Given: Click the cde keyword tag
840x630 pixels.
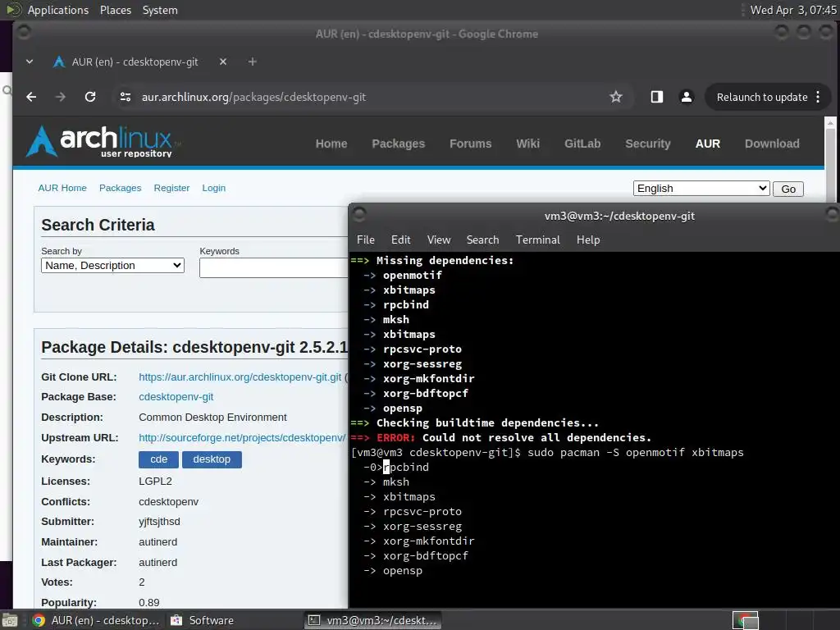Looking at the screenshot, I should tap(158, 459).
